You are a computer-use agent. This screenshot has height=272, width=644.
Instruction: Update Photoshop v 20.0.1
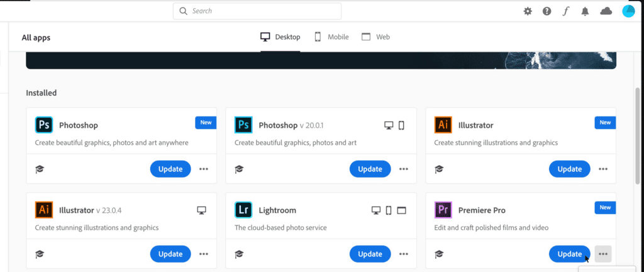tap(370, 169)
